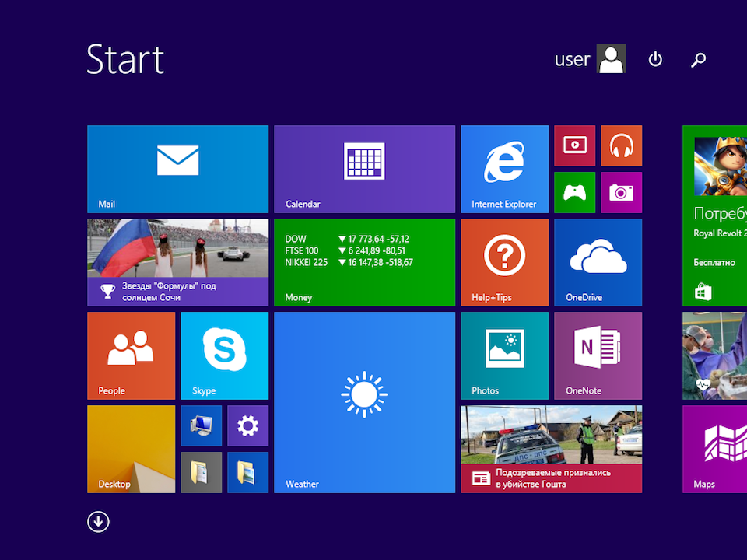Open the Store Royal Revolt tile
The image size is (747, 560).
(714, 215)
